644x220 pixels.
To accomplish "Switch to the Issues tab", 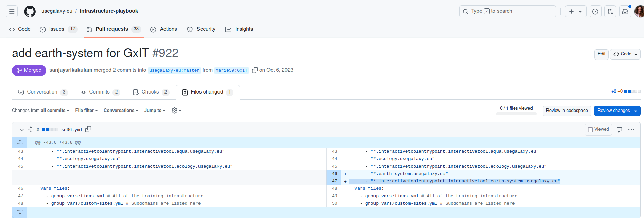I will pyautogui.click(x=58, y=29).
